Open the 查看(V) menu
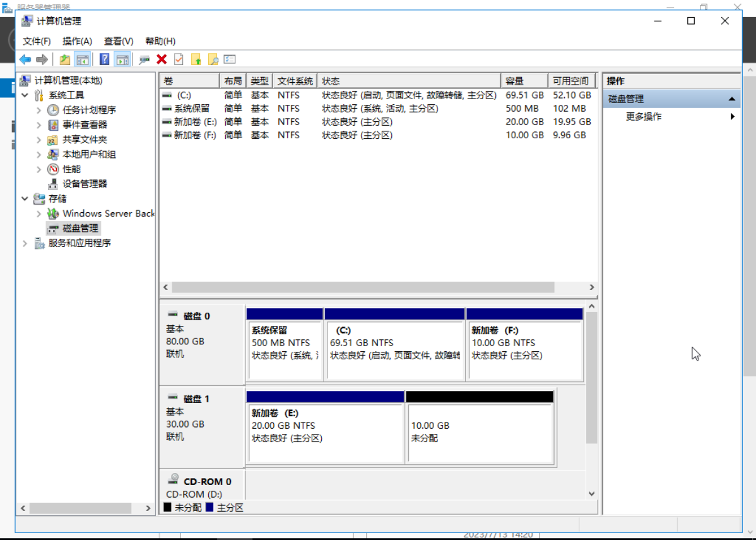The image size is (756, 540). coord(119,41)
